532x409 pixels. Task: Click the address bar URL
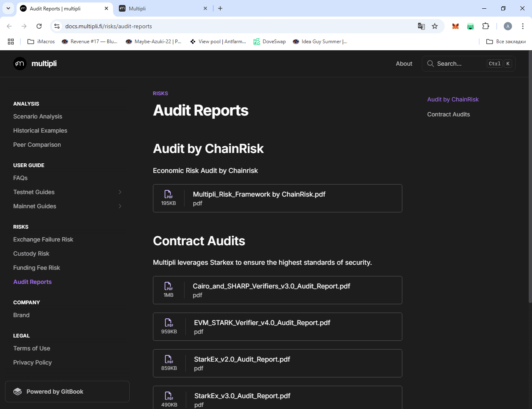[108, 26]
